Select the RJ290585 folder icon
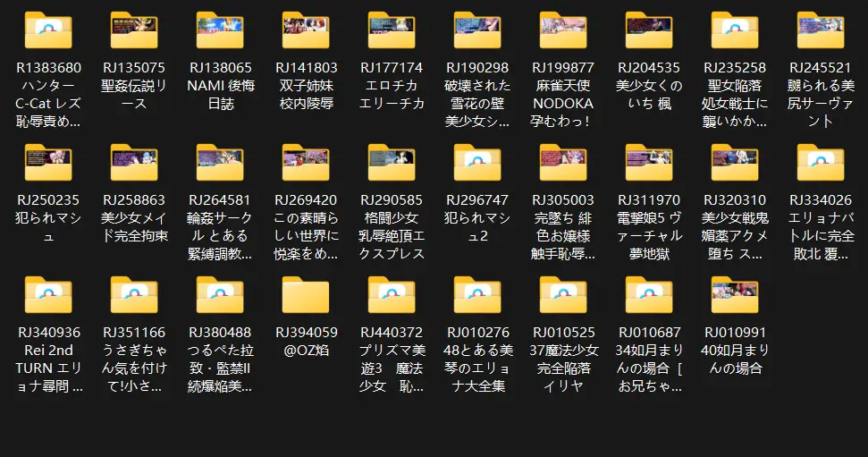 click(x=392, y=162)
